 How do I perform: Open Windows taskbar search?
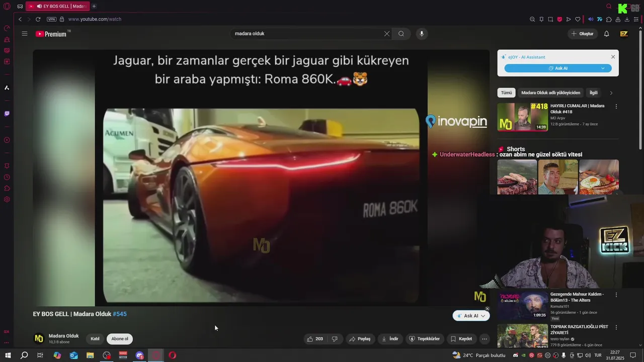pos(24,355)
